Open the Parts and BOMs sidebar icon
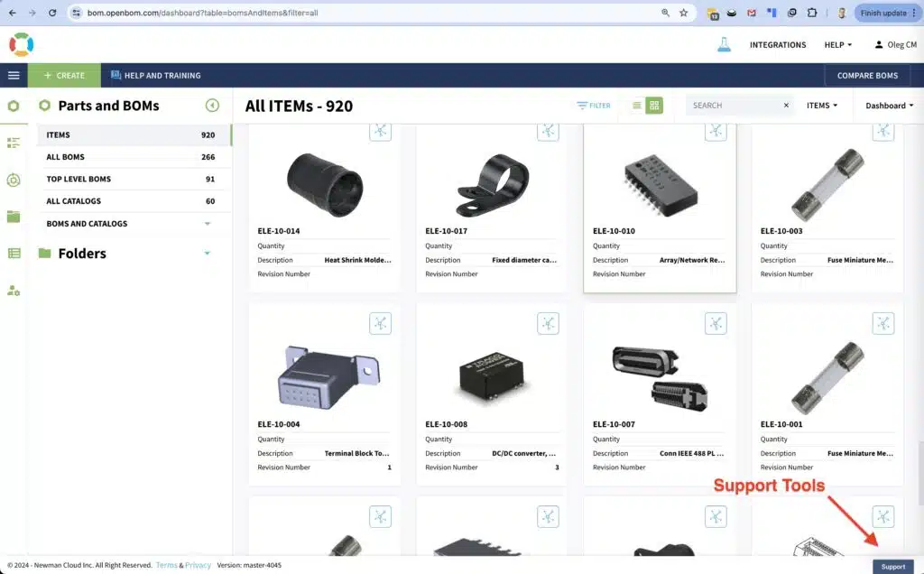This screenshot has height=574, width=924. point(14,106)
